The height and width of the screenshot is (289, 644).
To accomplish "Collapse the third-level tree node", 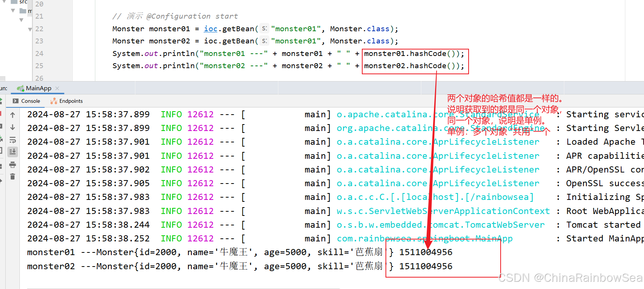I will pyautogui.click(x=21, y=20).
